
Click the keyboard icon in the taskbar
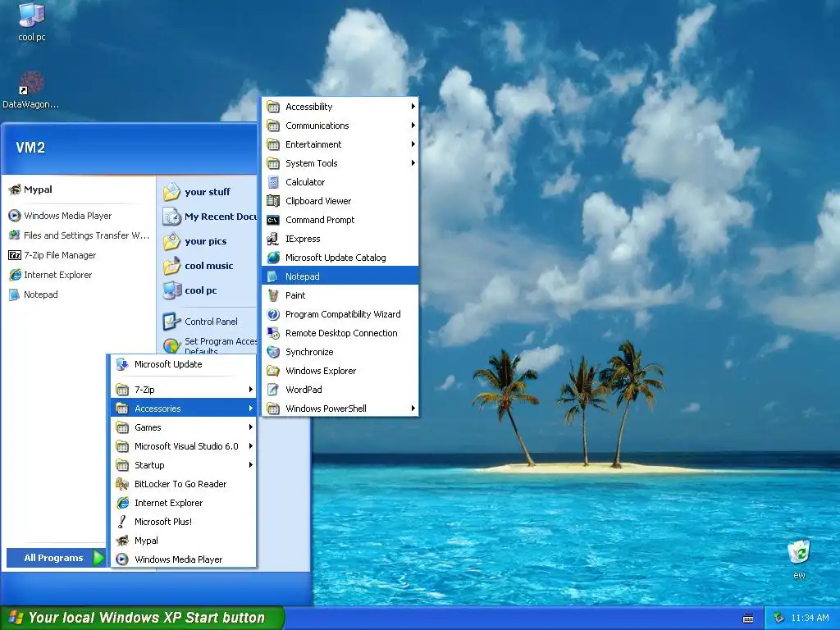point(748,619)
